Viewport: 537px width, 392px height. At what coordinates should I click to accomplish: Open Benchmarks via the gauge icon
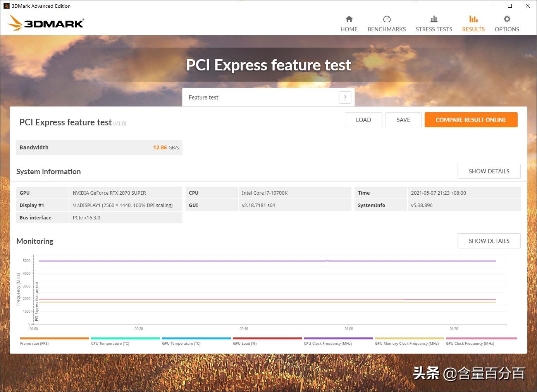pos(387,19)
